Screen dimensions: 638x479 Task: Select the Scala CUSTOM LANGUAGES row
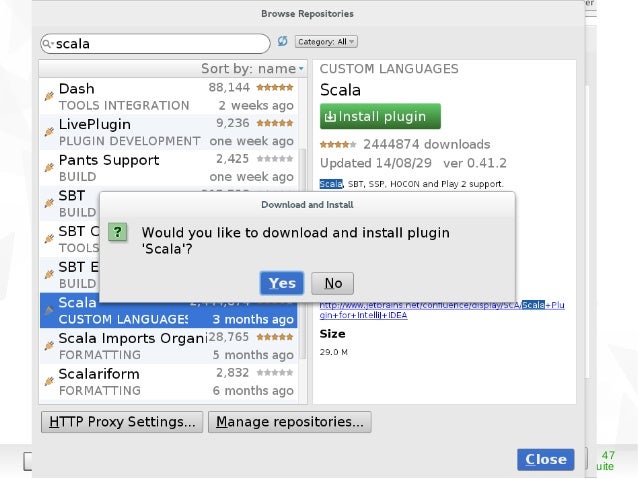pos(168,311)
